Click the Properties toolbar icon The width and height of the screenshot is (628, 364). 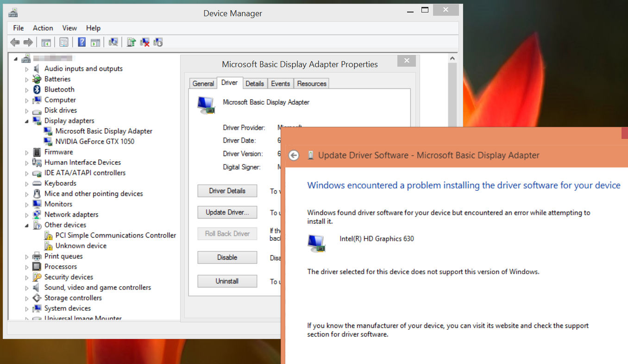coord(64,42)
